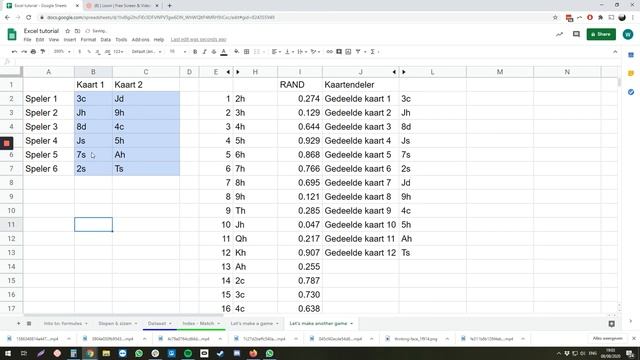This screenshot has height=360, width=640.
Task: Toggle bold formatting
Action: point(195,52)
